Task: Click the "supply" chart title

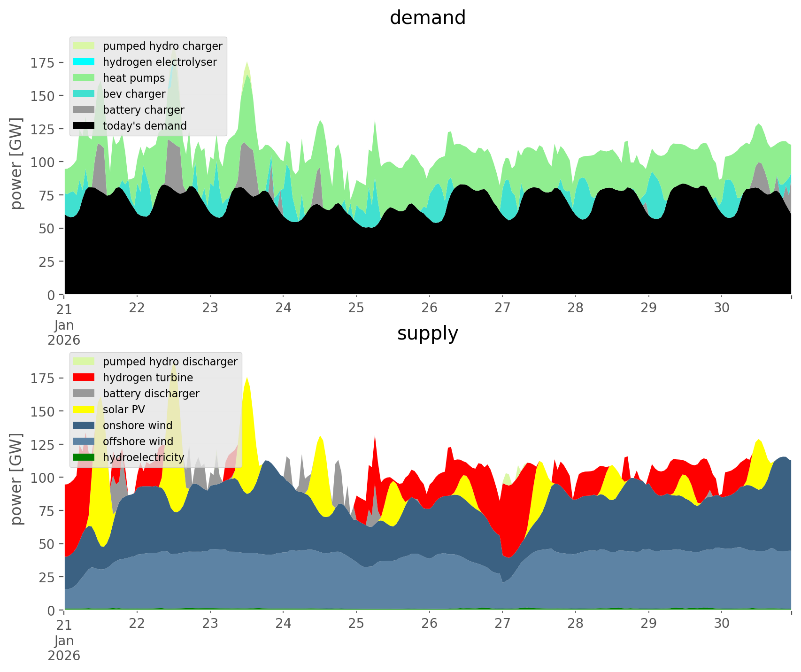Action: coord(427,333)
